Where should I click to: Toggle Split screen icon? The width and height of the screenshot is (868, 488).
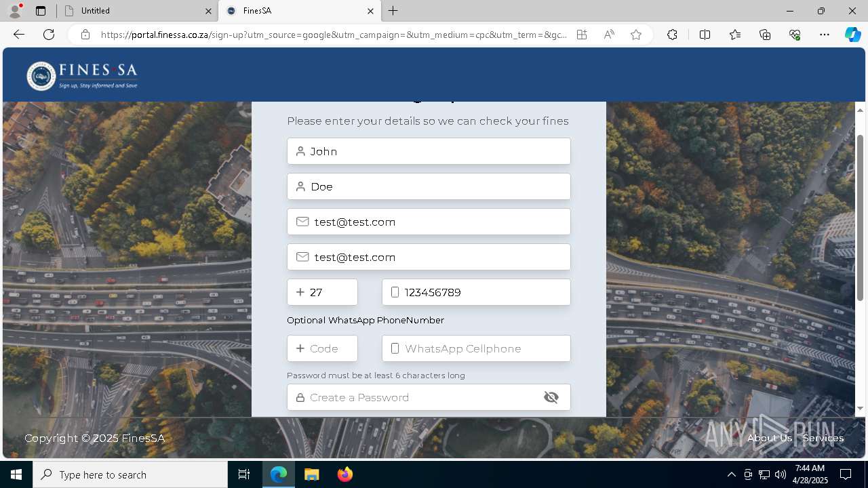705,35
